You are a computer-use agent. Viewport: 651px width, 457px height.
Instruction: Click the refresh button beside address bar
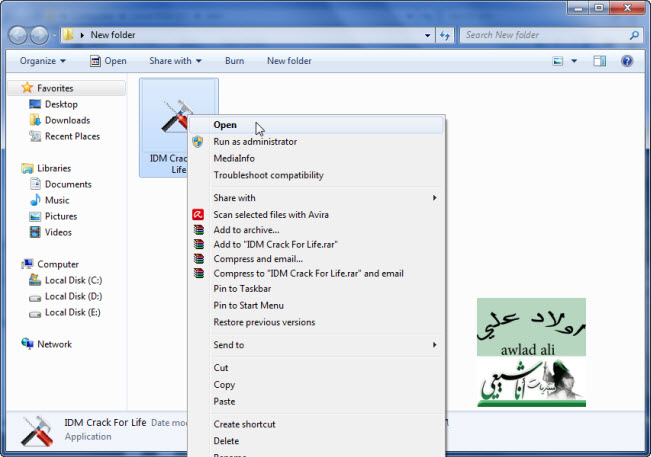pyautogui.click(x=445, y=35)
